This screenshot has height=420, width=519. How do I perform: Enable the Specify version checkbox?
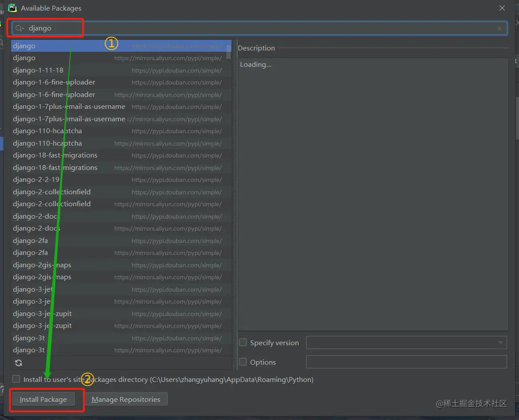[243, 343]
